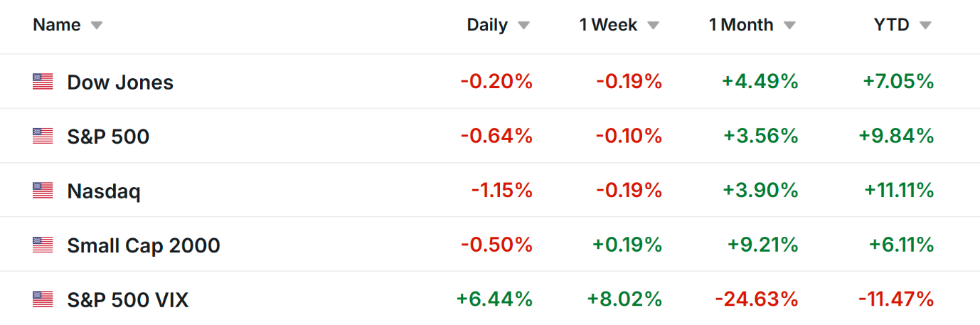Open the S&P 500 index link
Viewport: 980px width, 325px height.
[x=108, y=136]
